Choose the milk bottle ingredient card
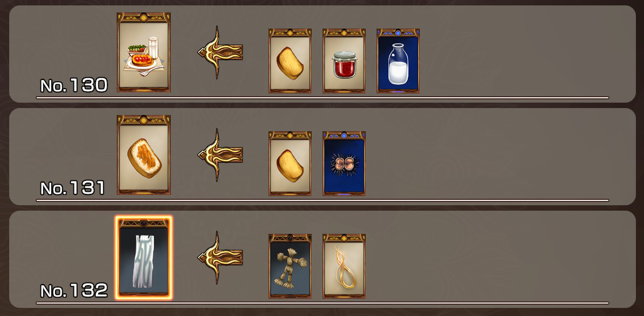The width and height of the screenshot is (644, 316). (398, 60)
